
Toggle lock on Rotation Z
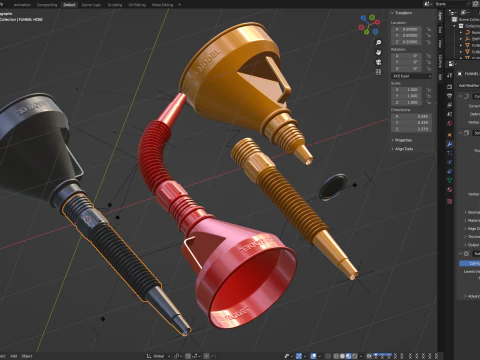428,68
